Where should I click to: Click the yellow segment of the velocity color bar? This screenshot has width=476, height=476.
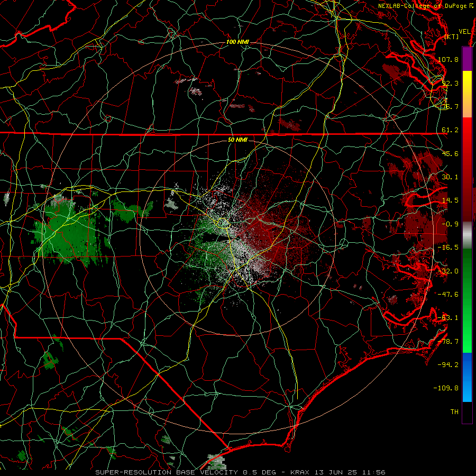click(x=467, y=94)
